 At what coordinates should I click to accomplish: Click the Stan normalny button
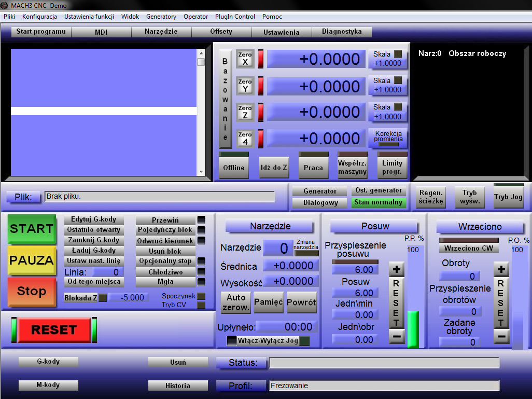coord(379,202)
